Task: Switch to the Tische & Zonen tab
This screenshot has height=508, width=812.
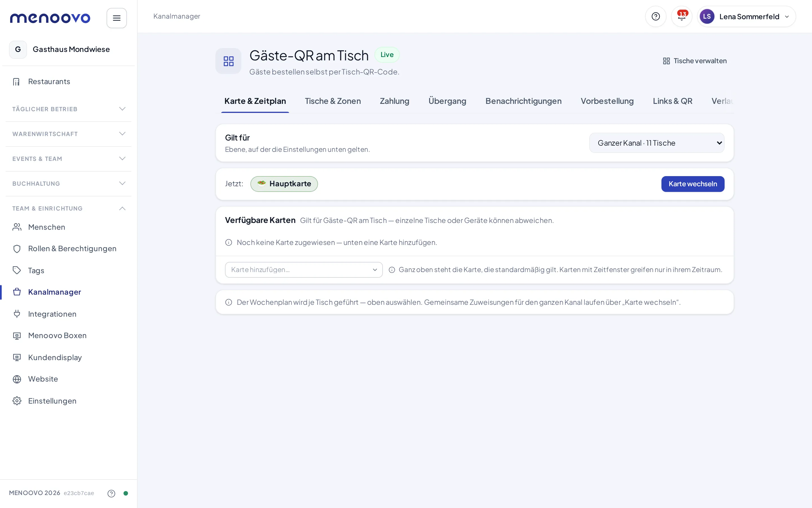Action: [332, 101]
